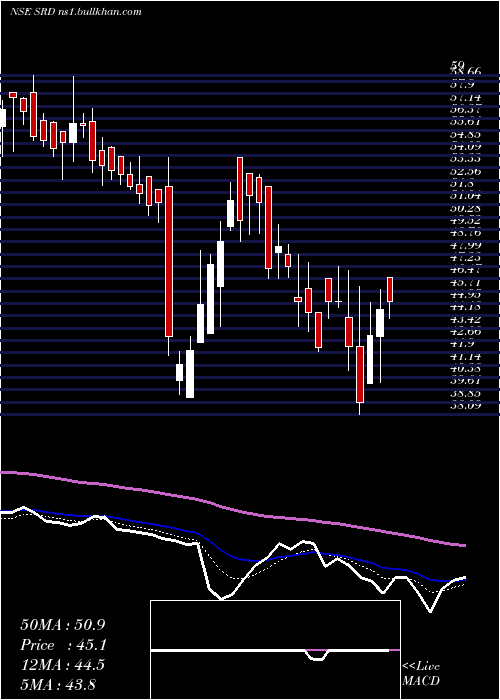Click the 50.28 price axis label

pyautogui.click(x=465, y=208)
